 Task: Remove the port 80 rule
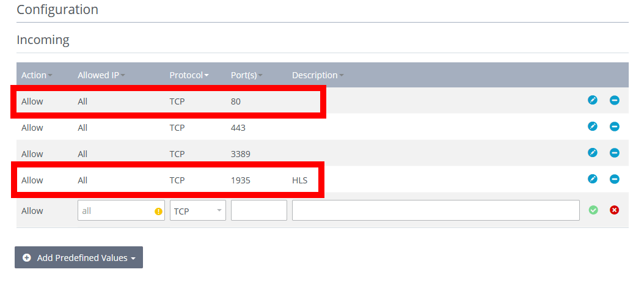click(x=615, y=100)
